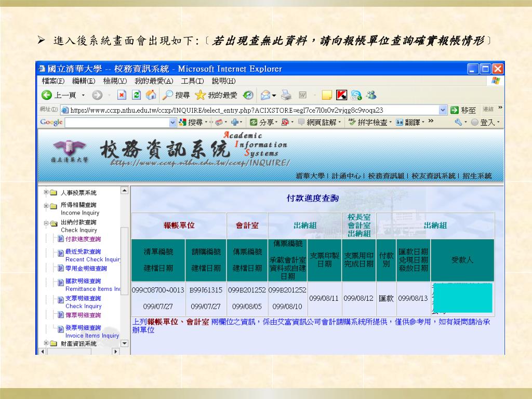Open the 說明(H) menu
Screen dimensions: 532x399
223,81
